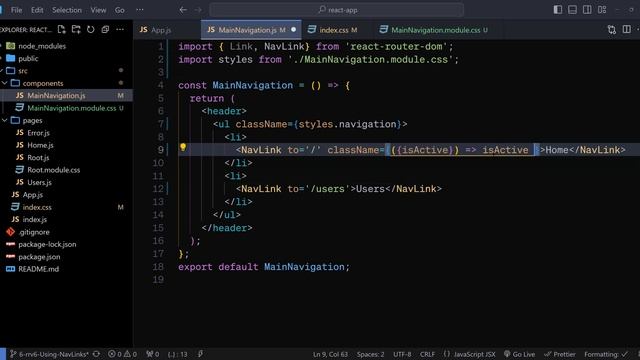Viewport: 640px width, 360px height.
Task: Open the Go menu
Action: pyautogui.click(x=120, y=10)
